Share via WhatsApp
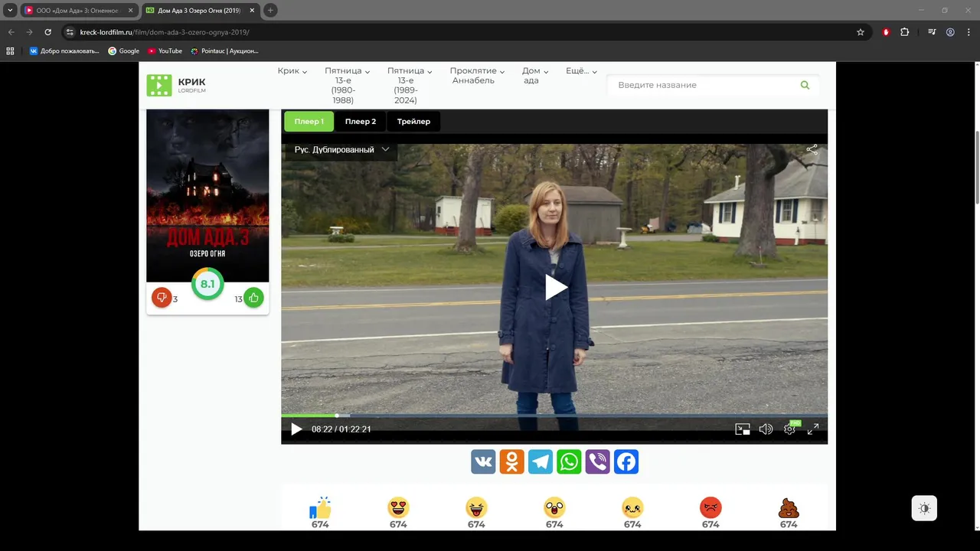Viewport: 980px width, 551px height. pyautogui.click(x=569, y=461)
